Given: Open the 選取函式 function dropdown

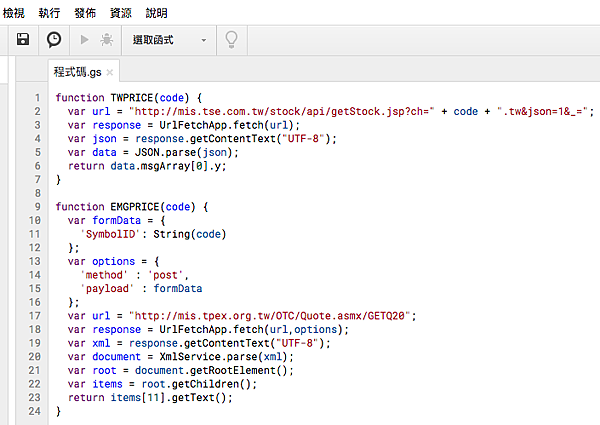Looking at the screenshot, I should tap(168, 40).
